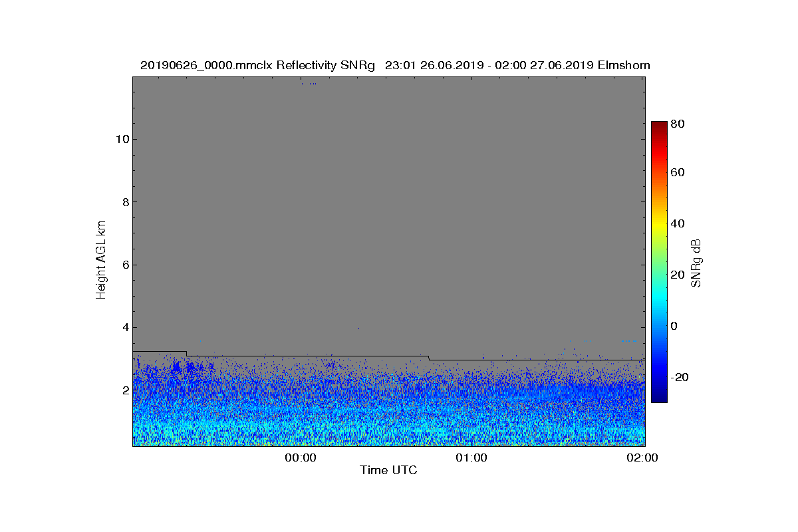Click the colorbar value 40
Viewport: 798px width, 532px height.
678,223
